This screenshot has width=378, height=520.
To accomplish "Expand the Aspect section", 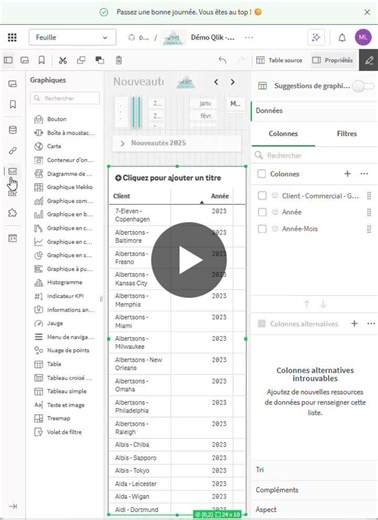I will pos(314,510).
